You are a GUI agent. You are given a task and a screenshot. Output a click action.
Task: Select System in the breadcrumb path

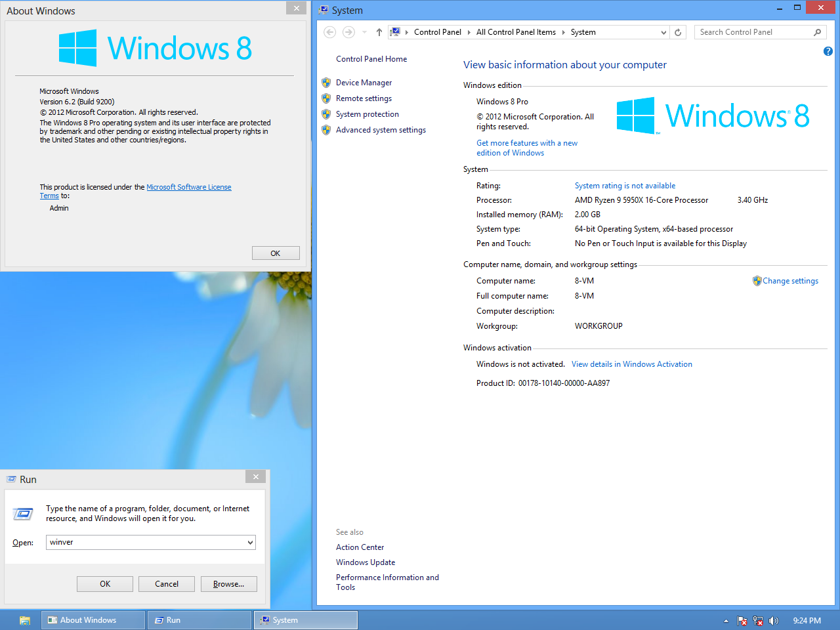point(583,32)
